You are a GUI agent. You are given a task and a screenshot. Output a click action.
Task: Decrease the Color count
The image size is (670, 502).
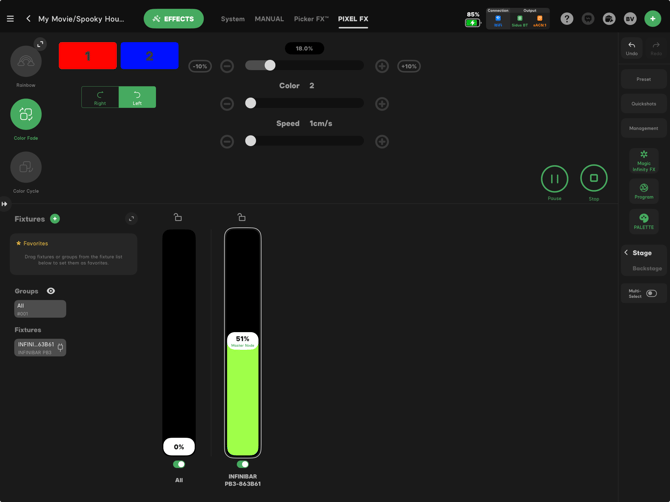(x=227, y=104)
